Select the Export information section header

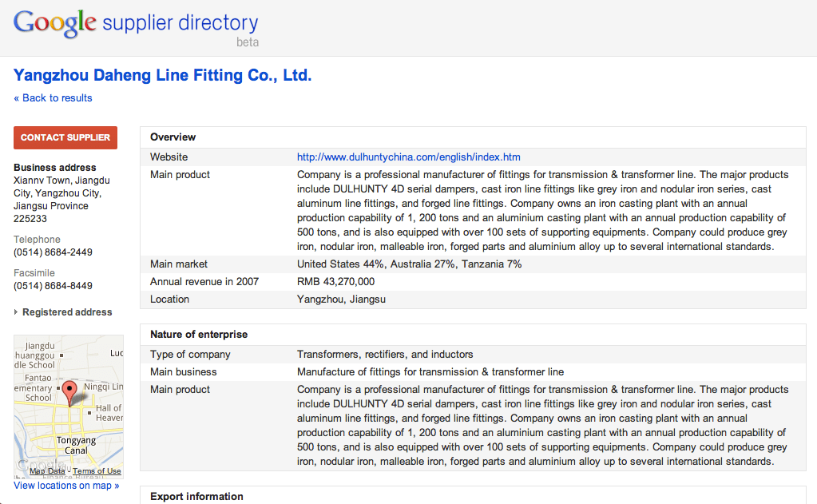[x=196, y=497]
